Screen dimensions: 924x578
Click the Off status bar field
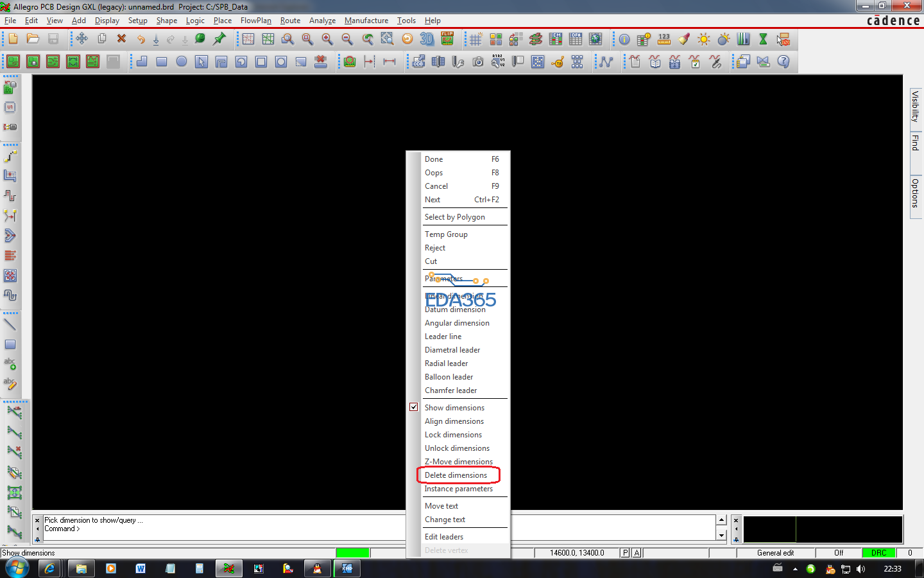[x=839, y=552]
